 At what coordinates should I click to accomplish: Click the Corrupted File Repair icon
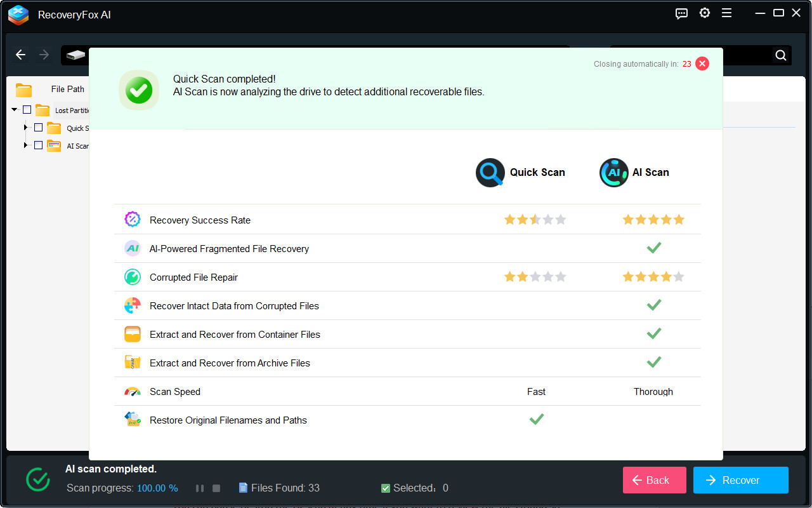point(133,277)
